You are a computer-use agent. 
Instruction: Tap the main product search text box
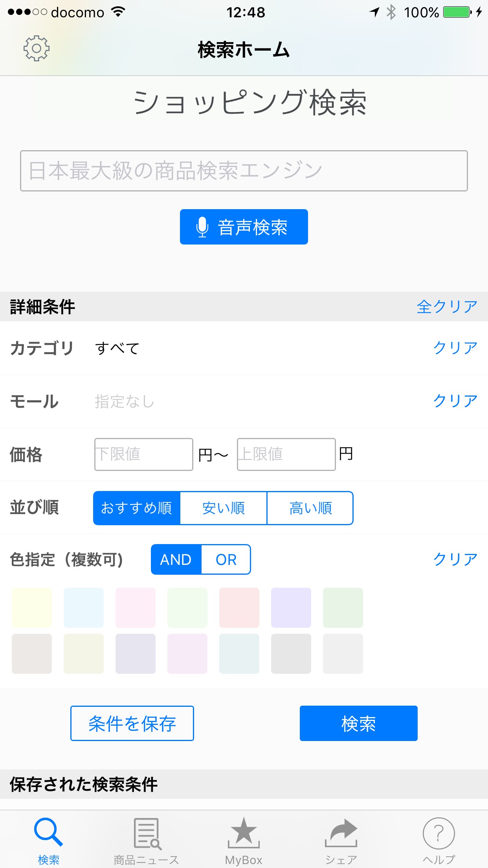(x=244, y=171)
